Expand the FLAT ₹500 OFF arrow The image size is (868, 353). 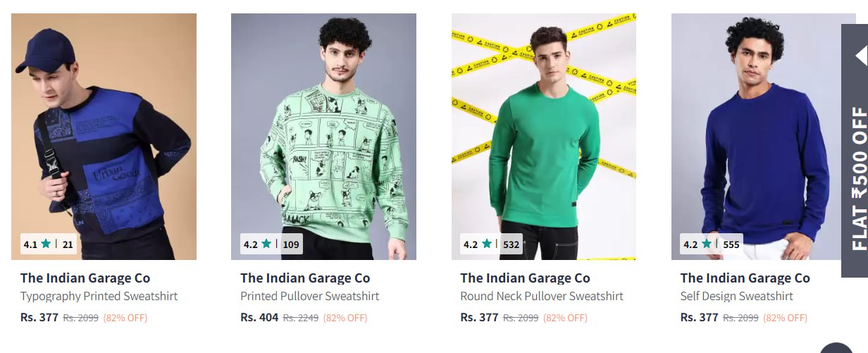coord(860,56)
